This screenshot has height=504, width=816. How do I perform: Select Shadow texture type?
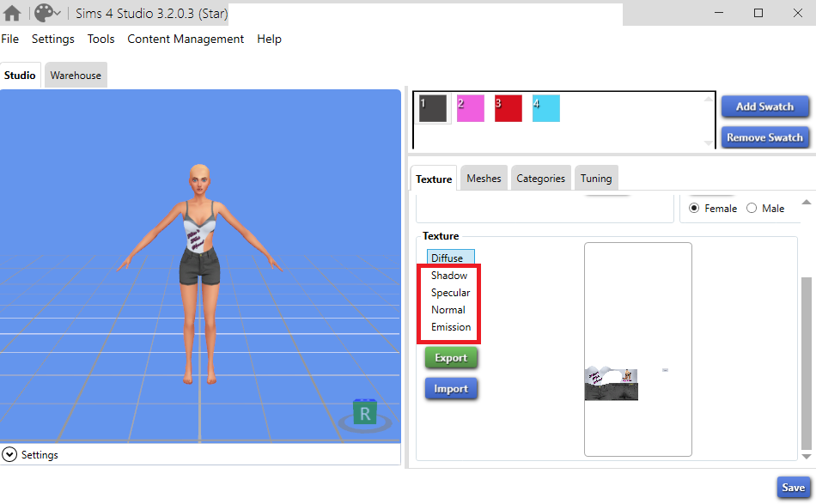[x=449, y=275]
